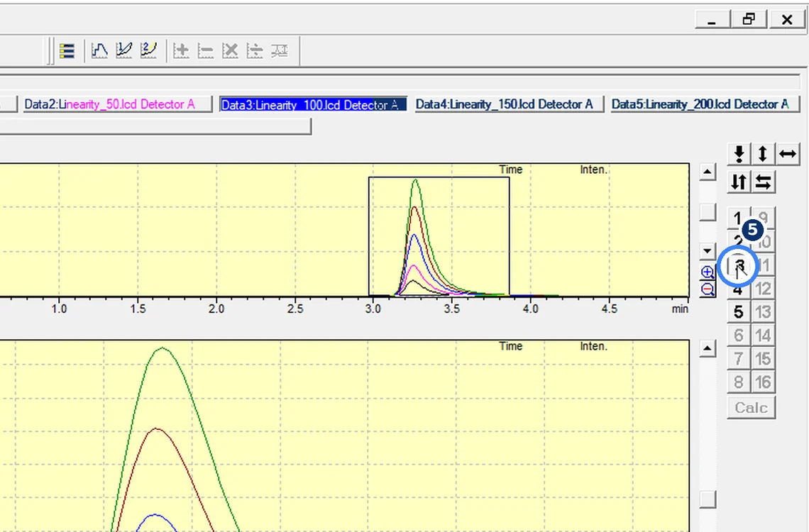Click the grayed insert peak plus icon
The height and width of the screenshot is (532, 809).
pyautogui.click(x=181, y=50)
